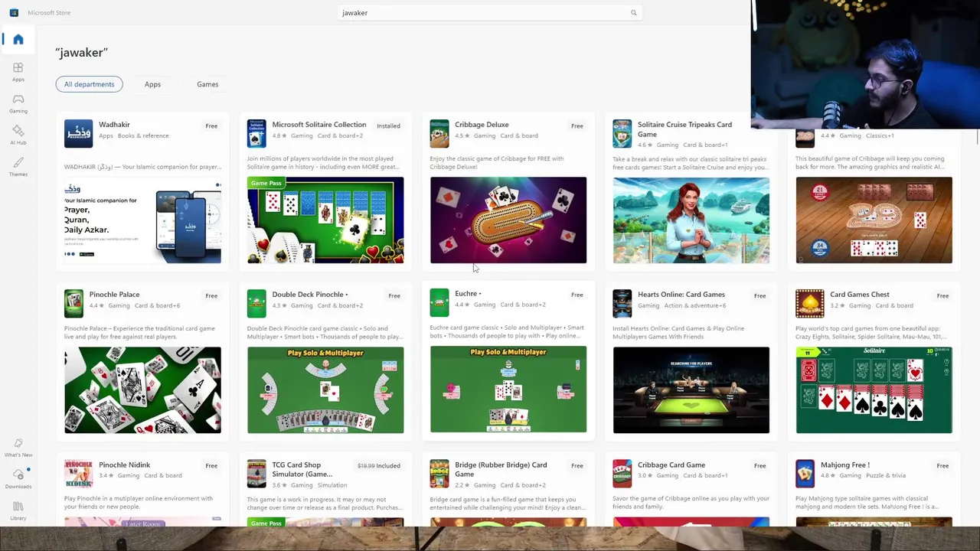Open What's New in sidebar
Viewport: 980px width, 551px height.
pos(18,447)
